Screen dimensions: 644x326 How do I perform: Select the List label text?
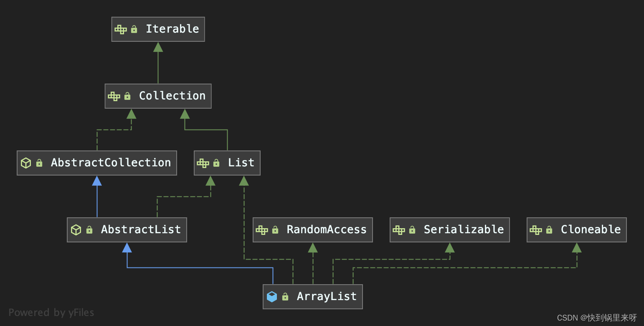tap(241, 163)
